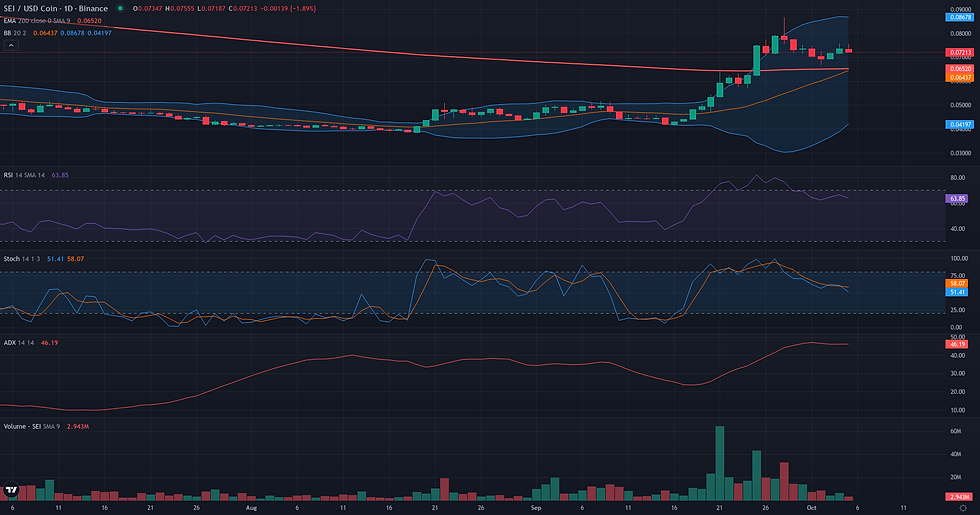Click the Aug label on the time axis
Viewport: 980px width, 515px height.
[251, 508]
